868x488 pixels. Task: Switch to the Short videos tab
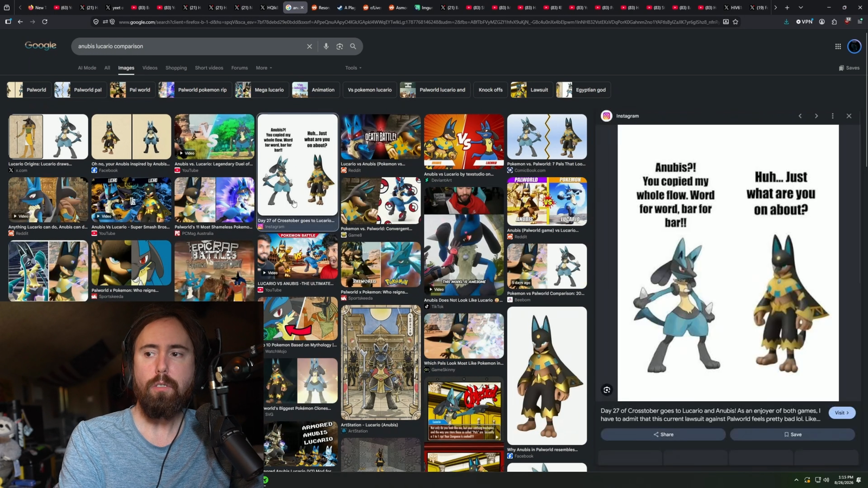[x=209, y=68]
